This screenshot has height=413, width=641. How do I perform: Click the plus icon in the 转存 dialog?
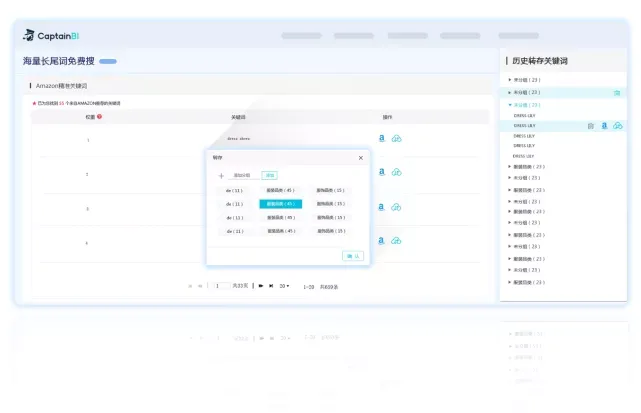(221, 176)
